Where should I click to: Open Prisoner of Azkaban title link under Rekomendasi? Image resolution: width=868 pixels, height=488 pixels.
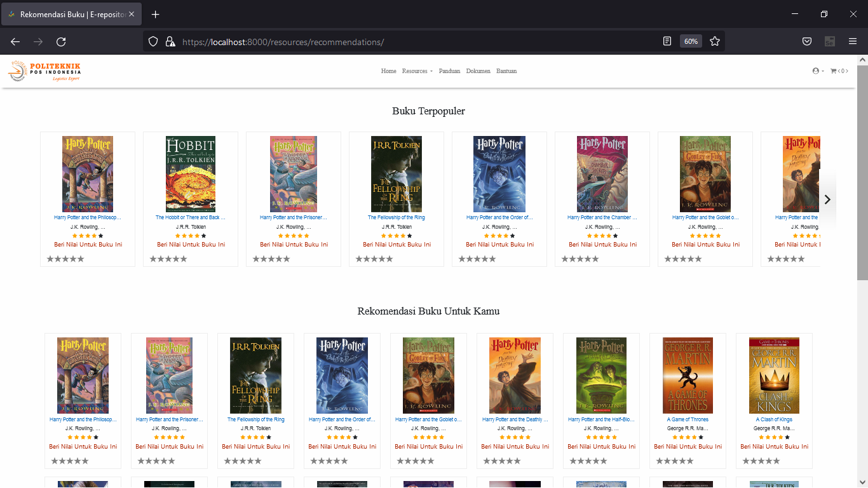pyautogui.click(x=170, y=419)
